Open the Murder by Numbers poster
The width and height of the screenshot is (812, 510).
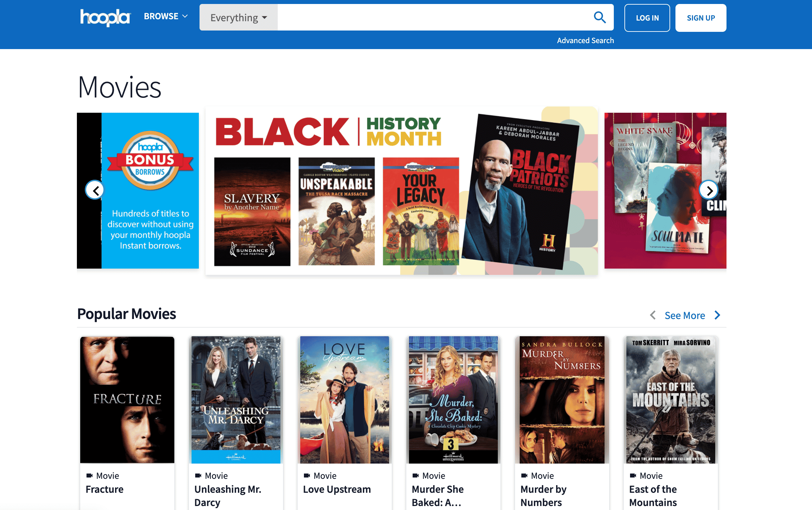pyautogui.click(x=561, y=399)
